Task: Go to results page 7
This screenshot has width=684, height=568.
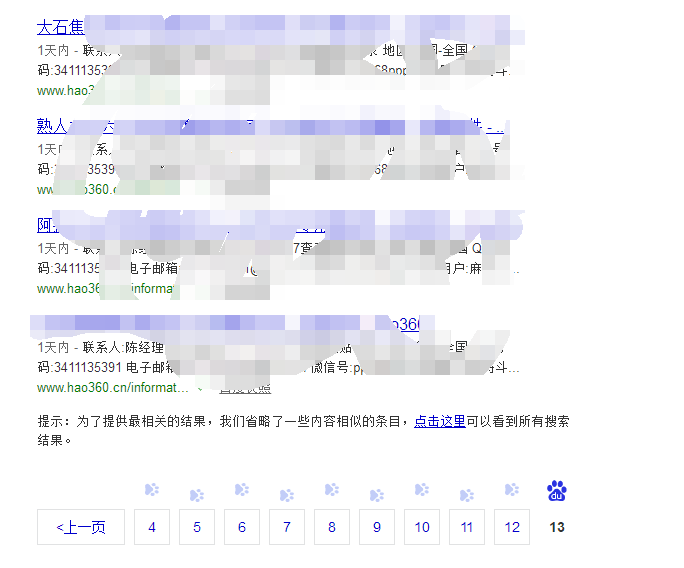Action: tap(287, 527)
